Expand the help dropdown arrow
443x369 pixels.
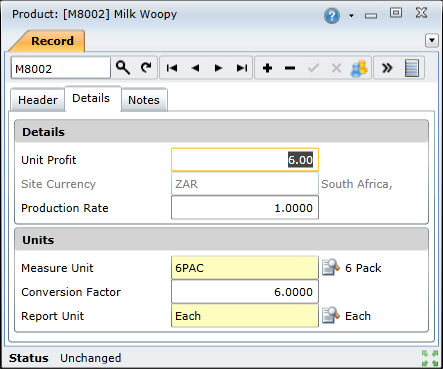[x=351, y=16]
